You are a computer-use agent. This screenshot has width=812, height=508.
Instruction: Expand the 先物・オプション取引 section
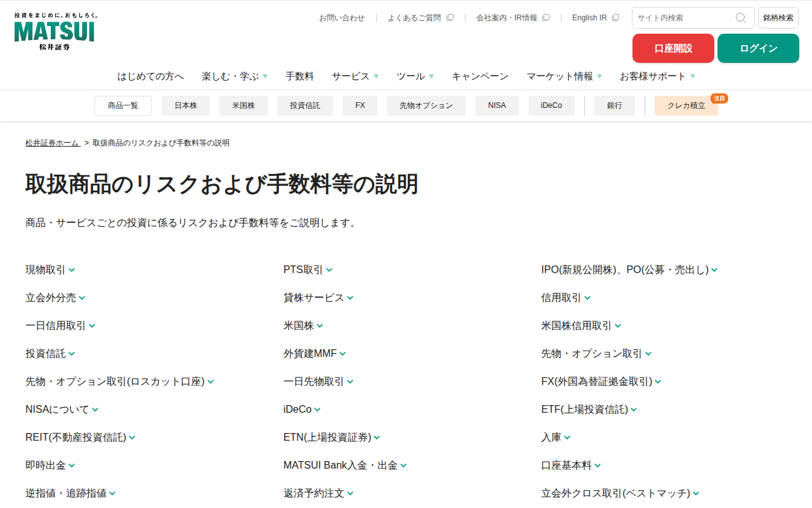(x=596, y=354)
